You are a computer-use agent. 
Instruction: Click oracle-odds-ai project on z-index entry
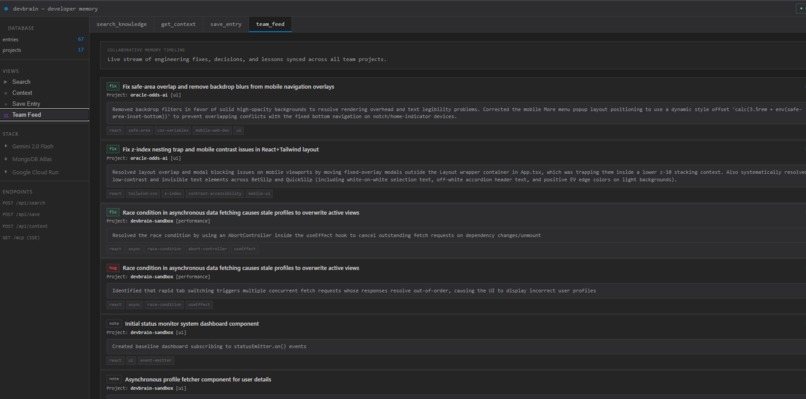[149, 158]
